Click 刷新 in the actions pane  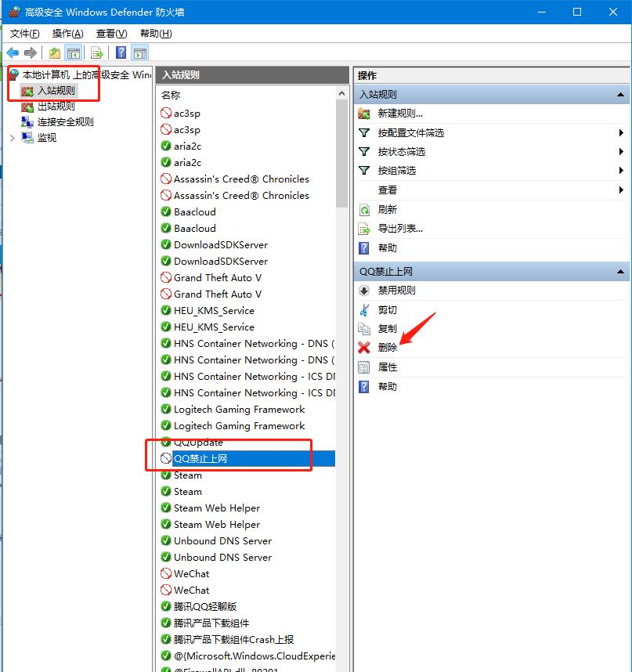[388, 210]
